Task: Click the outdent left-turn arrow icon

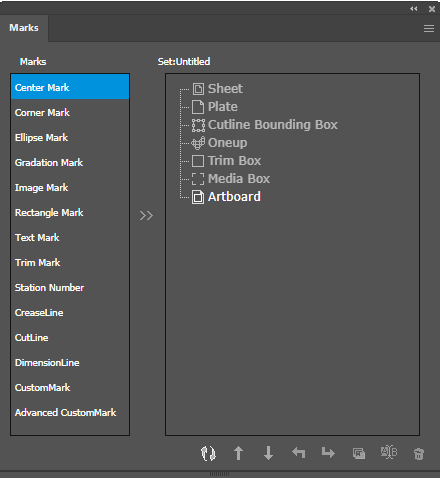Action: (298, 453)
